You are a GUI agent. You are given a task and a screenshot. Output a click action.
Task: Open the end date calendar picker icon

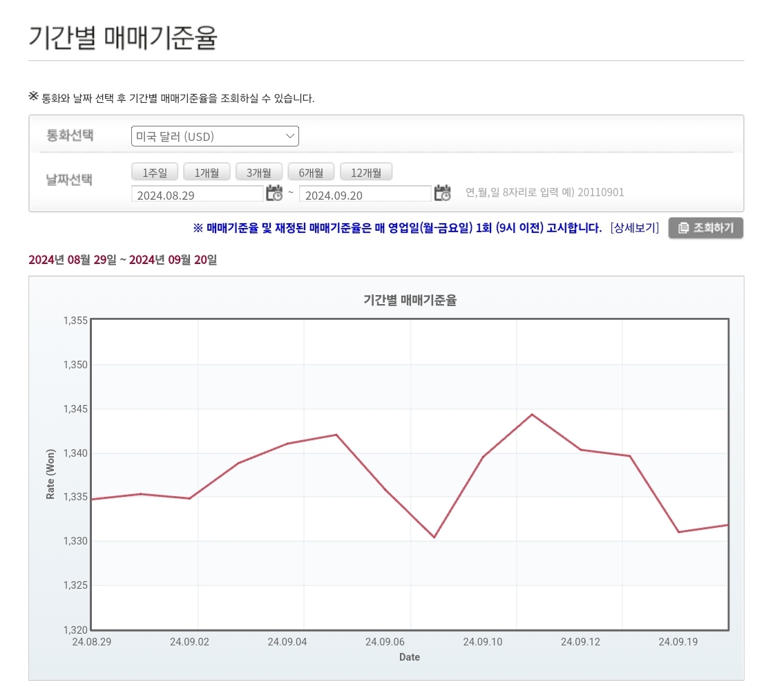tap(442, 193)
